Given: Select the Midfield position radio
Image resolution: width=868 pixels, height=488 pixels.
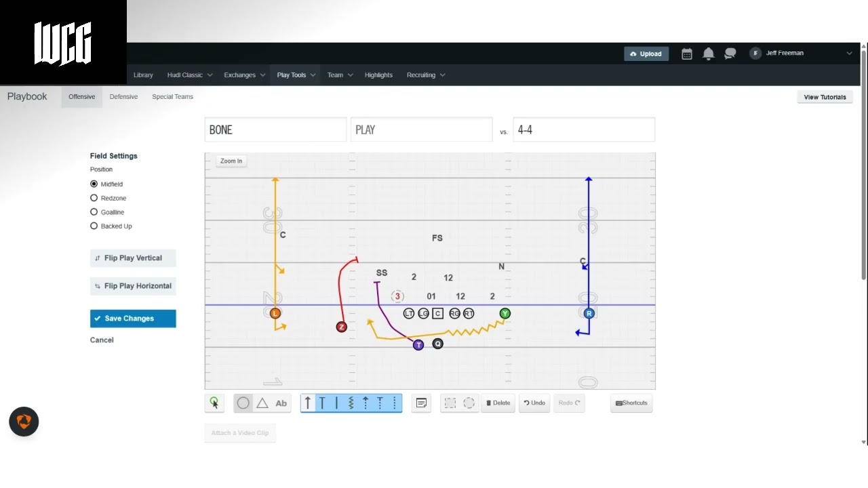Looking at the screenshot, I should point(94,184).
